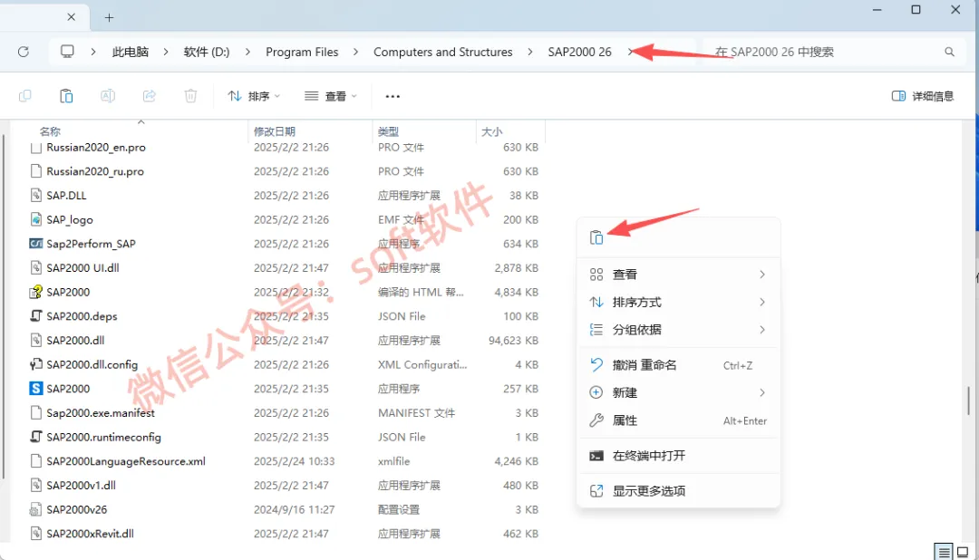Select 属性 from context menu
The width and height of the screenshot is (979, 560).
[678, 420]
